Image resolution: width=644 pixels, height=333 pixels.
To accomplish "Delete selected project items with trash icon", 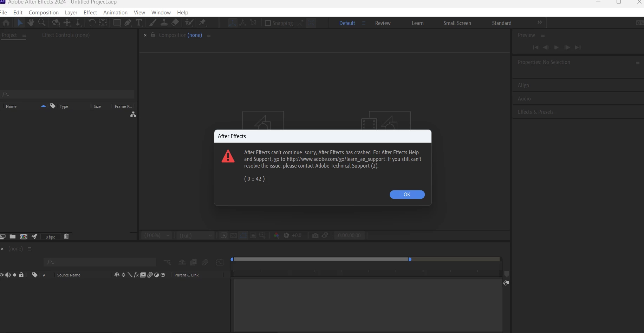I will tap(66, 236).
